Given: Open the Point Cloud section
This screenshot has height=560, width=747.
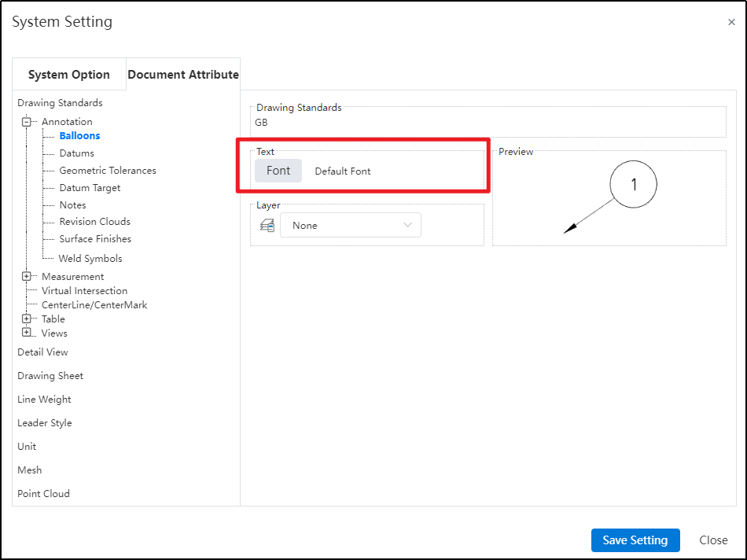Looking at the screenshot, I should [x=43, y=494].
